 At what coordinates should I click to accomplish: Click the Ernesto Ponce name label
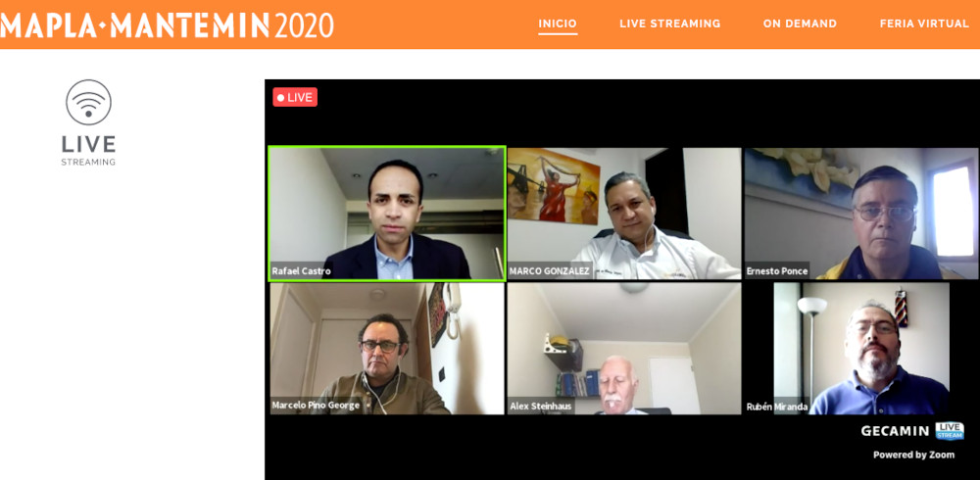777,271
